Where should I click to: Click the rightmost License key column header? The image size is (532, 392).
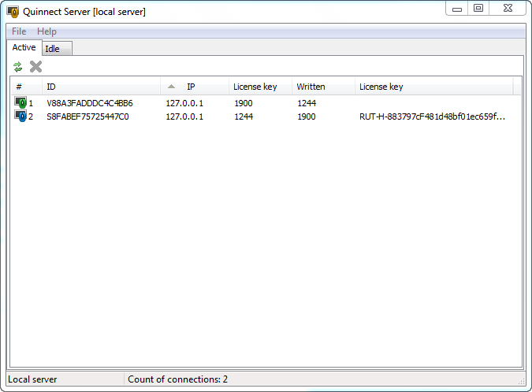[x=434, y=87]
